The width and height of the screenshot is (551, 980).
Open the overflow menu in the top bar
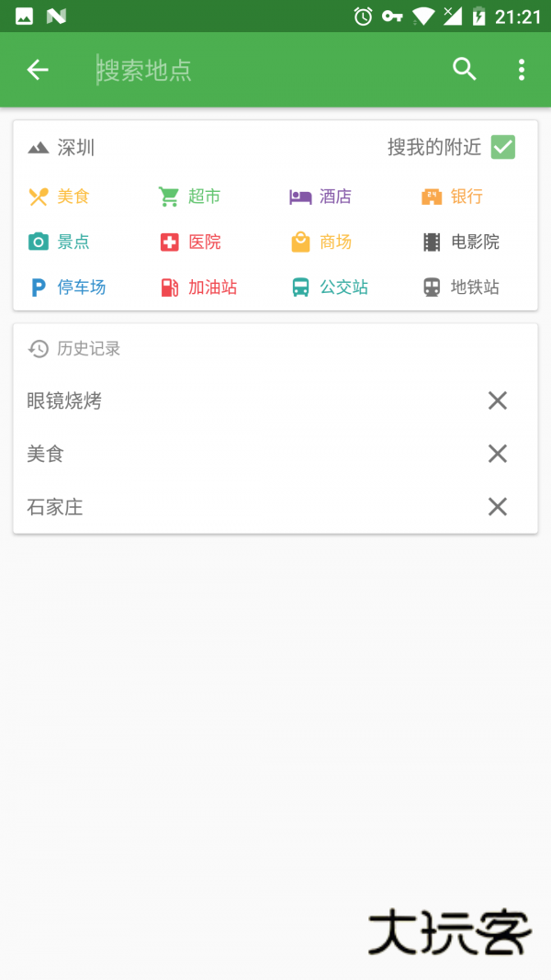point(521,69)
